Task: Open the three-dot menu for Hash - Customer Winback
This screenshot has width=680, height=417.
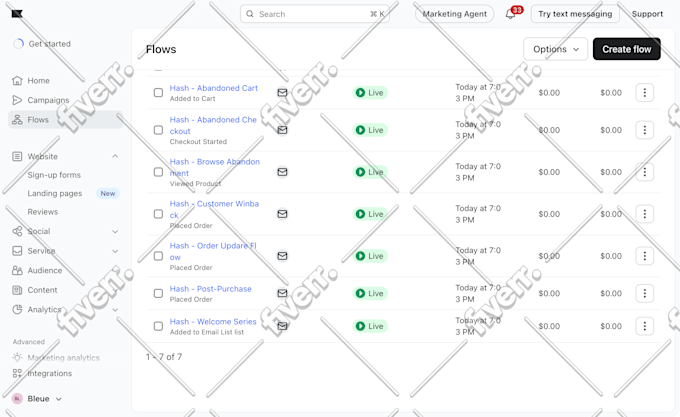Action: click(644, 214)
